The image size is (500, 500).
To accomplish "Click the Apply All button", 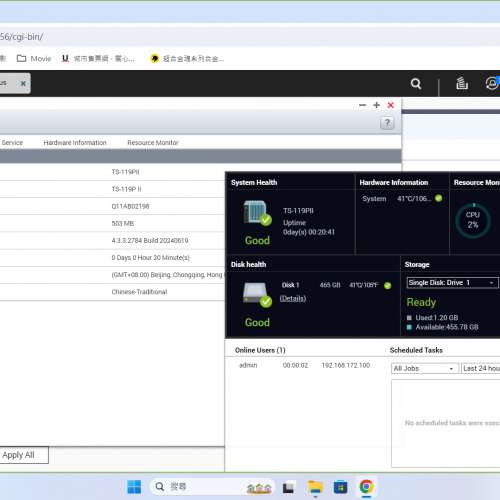I will (x=24, y=455).
